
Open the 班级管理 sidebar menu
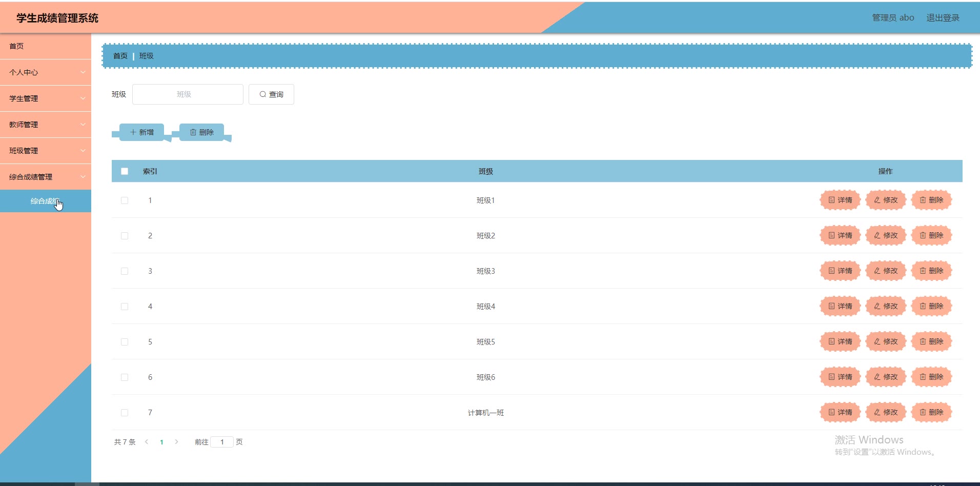[46, 151]
